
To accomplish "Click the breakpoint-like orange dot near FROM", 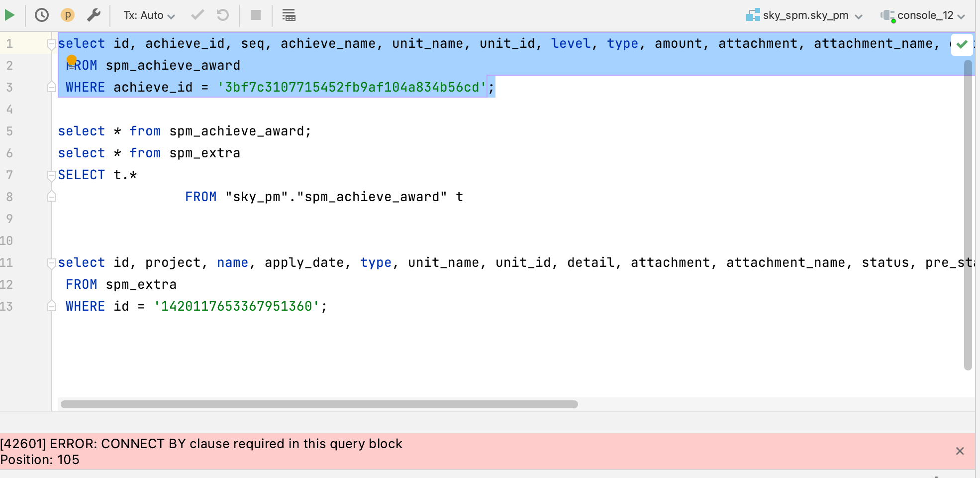I will (73, 60).
